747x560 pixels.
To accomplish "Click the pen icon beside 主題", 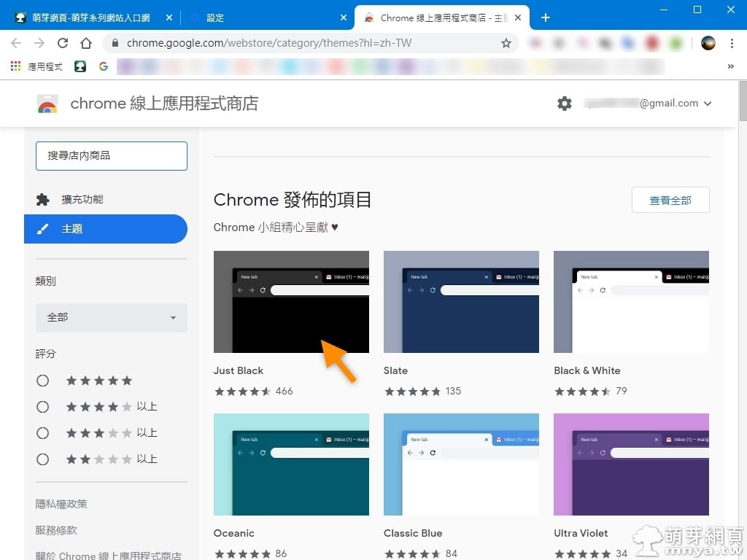I will click(44, 228).
